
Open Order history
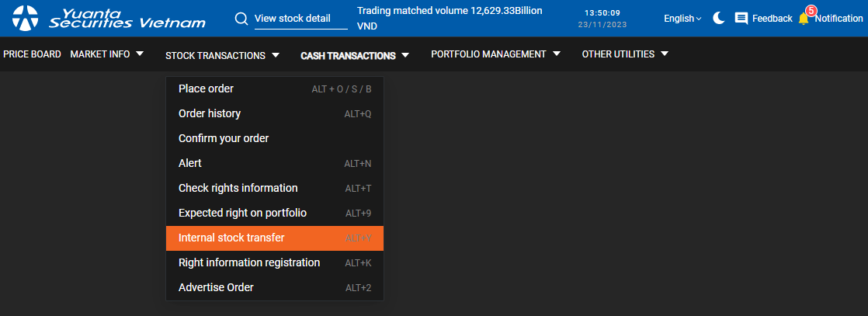[210, 113]
